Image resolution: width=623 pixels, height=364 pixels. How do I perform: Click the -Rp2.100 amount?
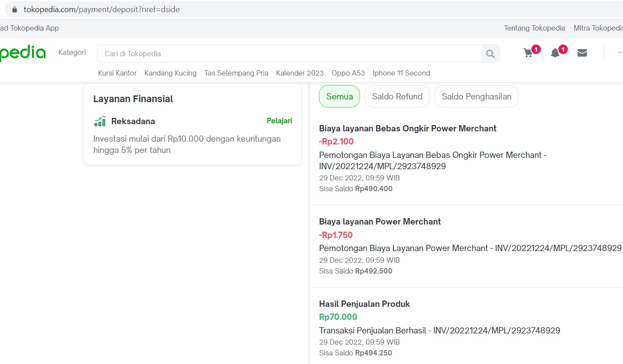[337, 142]
